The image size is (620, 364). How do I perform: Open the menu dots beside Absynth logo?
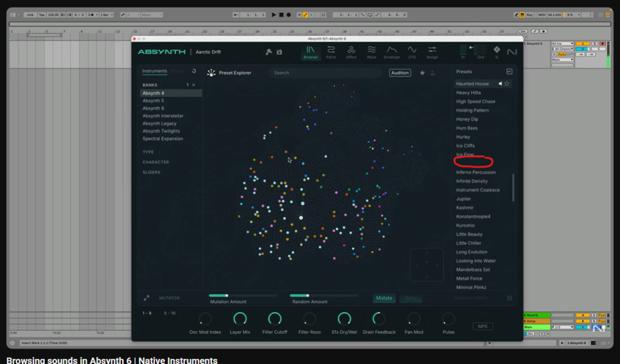pos(190,52)
